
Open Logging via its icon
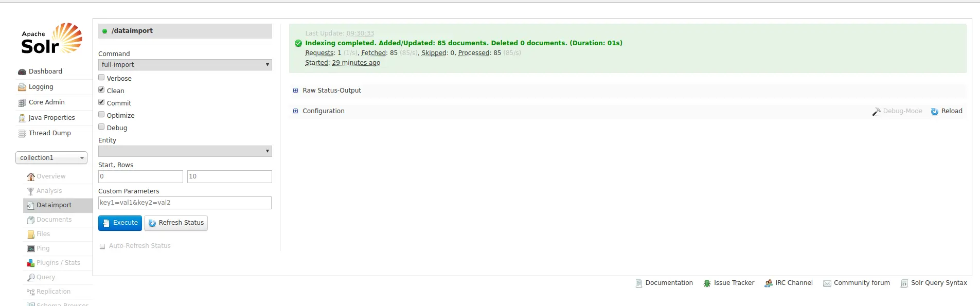(x=22, y=87)
